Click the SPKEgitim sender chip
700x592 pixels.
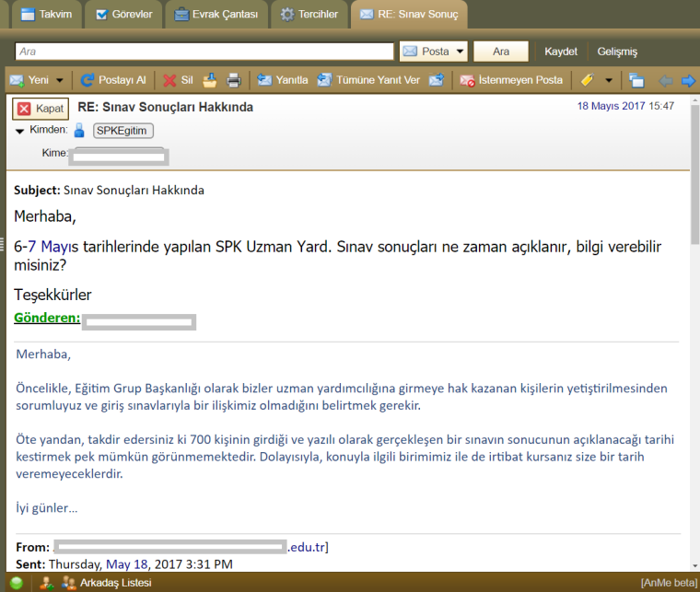[x=123, y=131]
